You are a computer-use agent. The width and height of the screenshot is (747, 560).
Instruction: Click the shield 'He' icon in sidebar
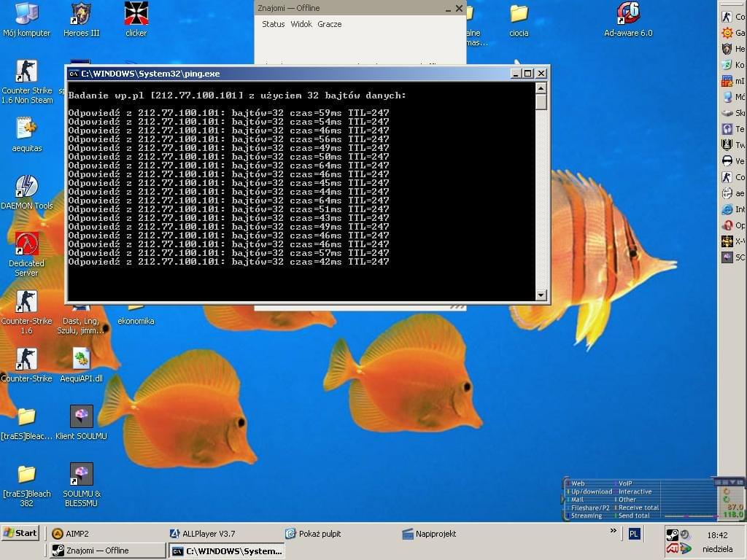(x=727, y=49)
